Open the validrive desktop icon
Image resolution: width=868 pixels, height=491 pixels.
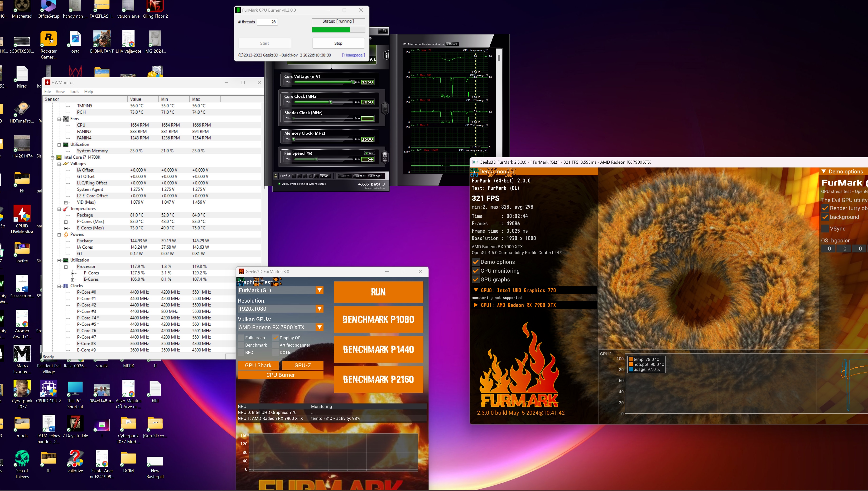pyautogui.click(x=75, y=462)
